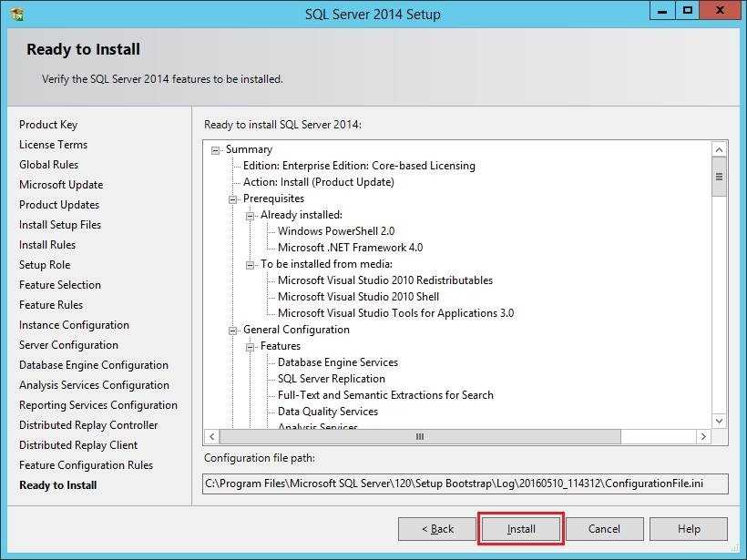The image size is (747, 560).
Task: Select Microsoft .NET Framework 4.0 row
Action: 350,248
